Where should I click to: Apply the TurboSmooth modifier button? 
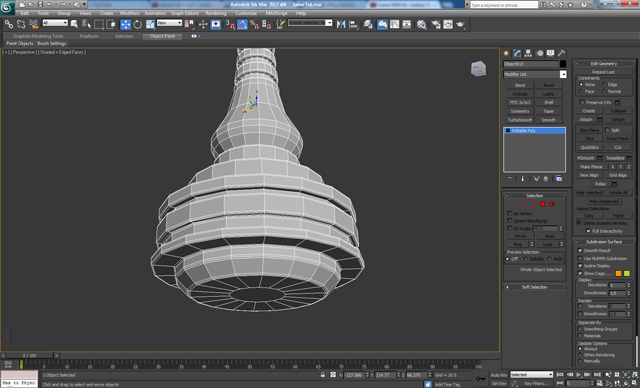tap(520, 120)
